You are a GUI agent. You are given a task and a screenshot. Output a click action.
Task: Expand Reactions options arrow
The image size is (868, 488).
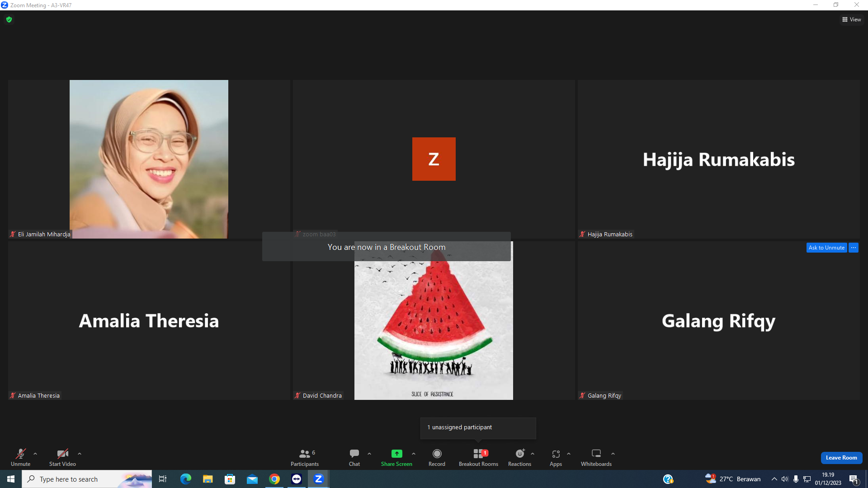coord(533,454)
